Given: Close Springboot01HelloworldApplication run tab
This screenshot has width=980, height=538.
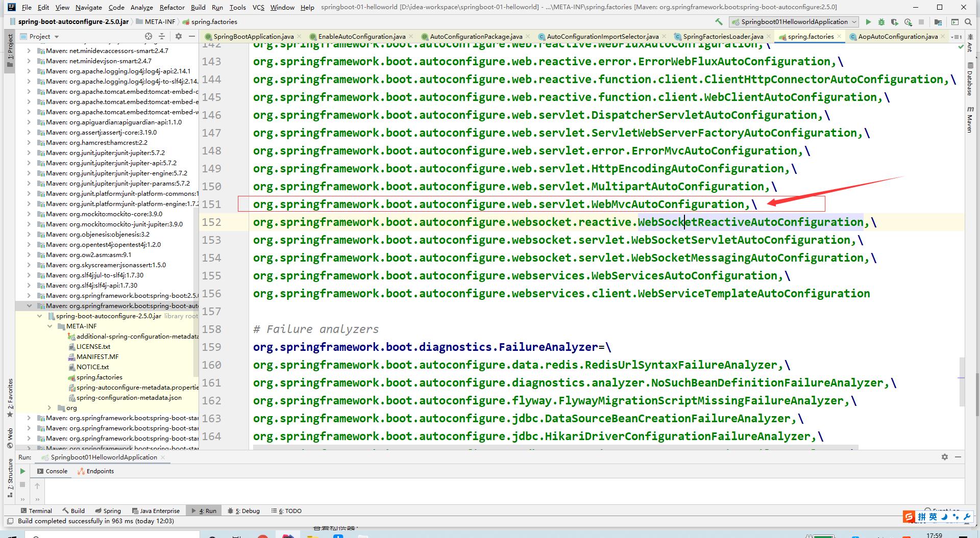Looking at the screenshot, I should coord(163,457).
